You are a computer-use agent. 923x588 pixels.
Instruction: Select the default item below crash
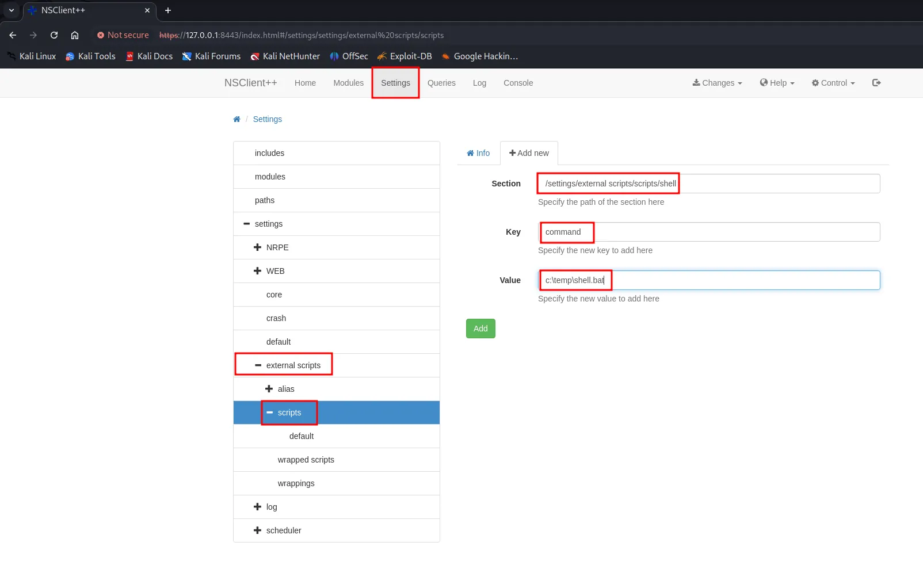(x=337, y=342)
